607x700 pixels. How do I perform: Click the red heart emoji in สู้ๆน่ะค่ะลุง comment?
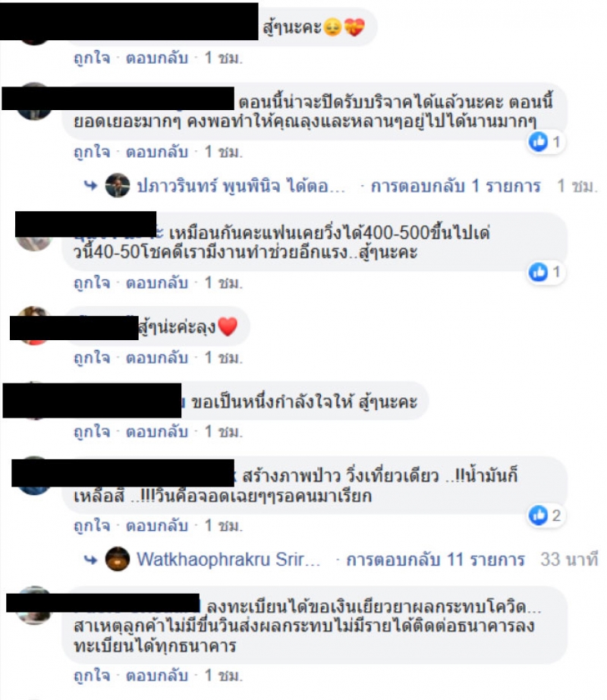pos(228,326)
